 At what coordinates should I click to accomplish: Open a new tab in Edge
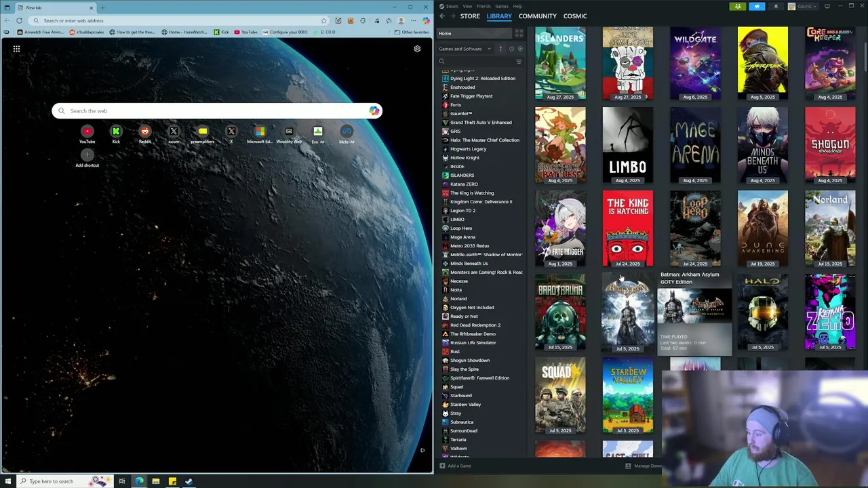click(102, 7)
